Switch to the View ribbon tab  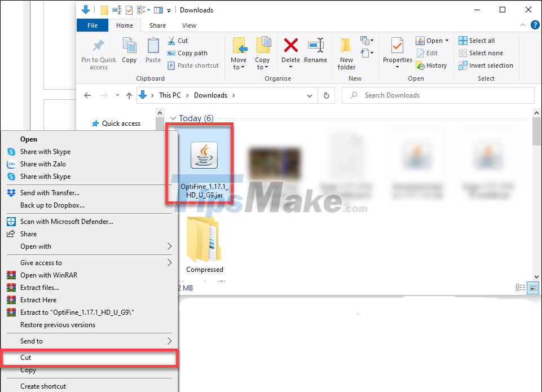188,25
